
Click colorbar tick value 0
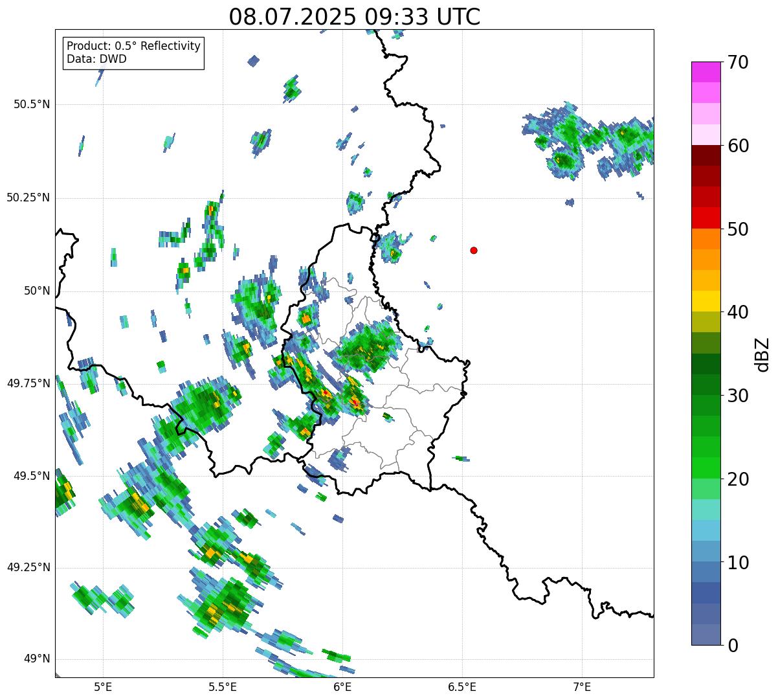[733, 646]
